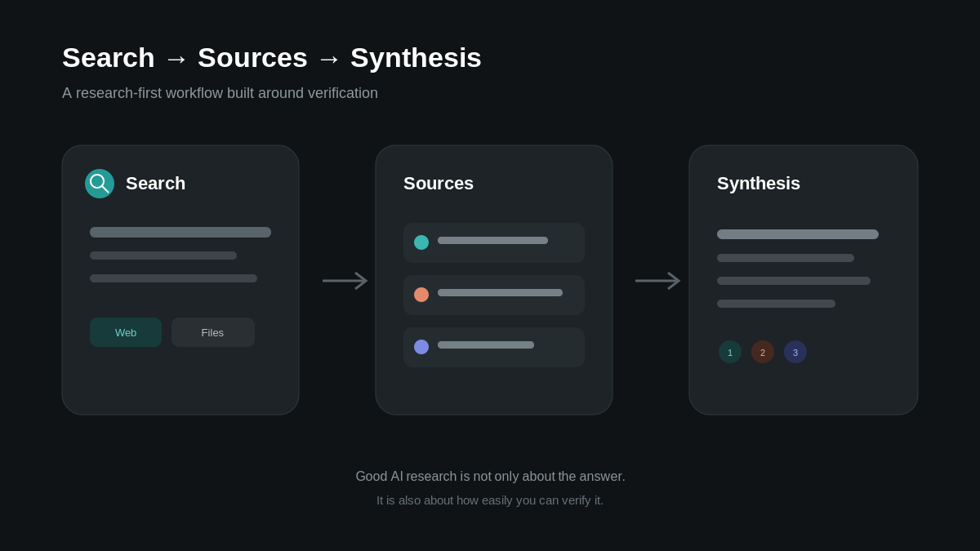
Task: Click citation badge 1 in Synthesis
Action: click(x=730, y=352)
